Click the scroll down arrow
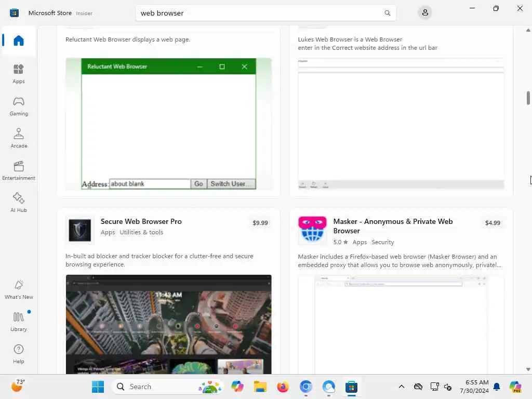The image size is (532, 399). click(x=528, y=369)
